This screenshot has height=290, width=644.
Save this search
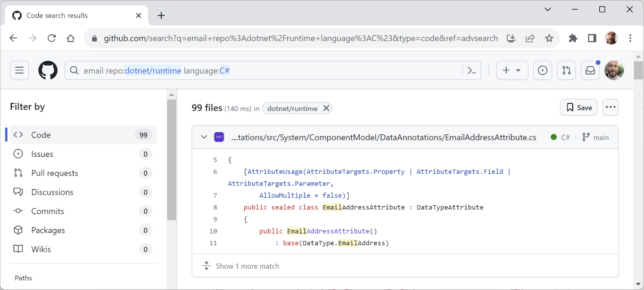tap(579, 108)
